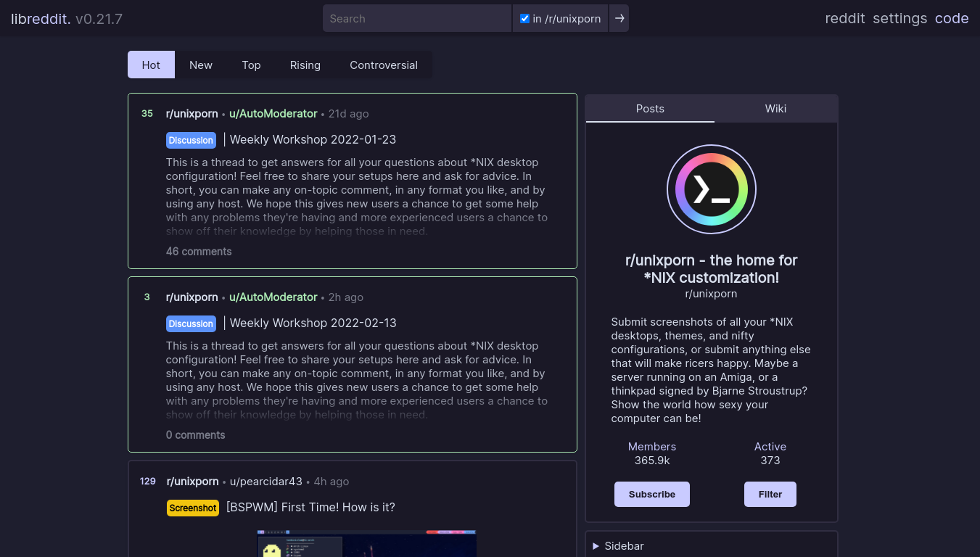Image resolution: width=980 pixels, height=557 pixels.
Task: Click the Subscribe button
Action: [x=652, y=494]
